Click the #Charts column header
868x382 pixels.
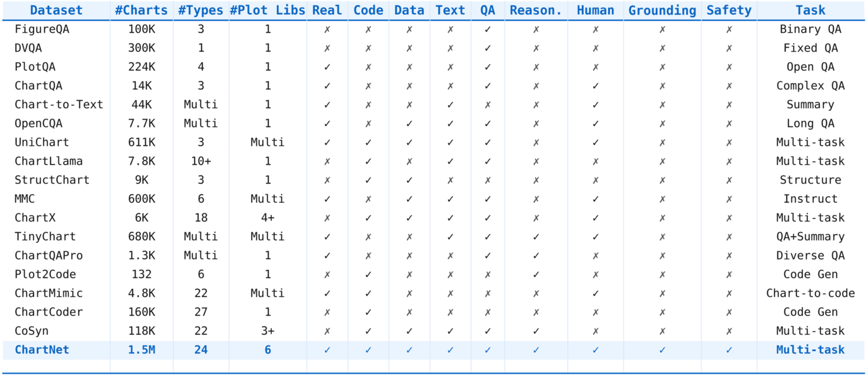pyautogui.click(x=141, y=10)
